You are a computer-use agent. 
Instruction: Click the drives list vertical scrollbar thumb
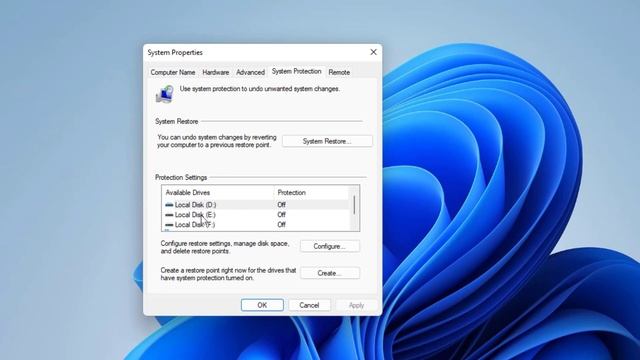[354, 205]
